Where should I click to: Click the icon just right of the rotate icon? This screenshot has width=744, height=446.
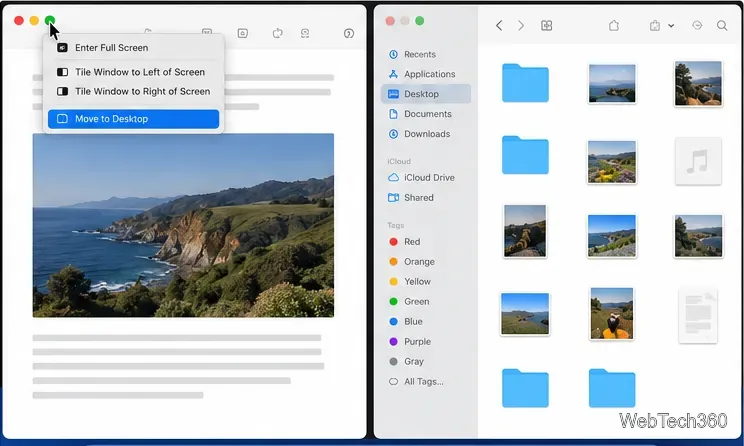click(305, 33)
